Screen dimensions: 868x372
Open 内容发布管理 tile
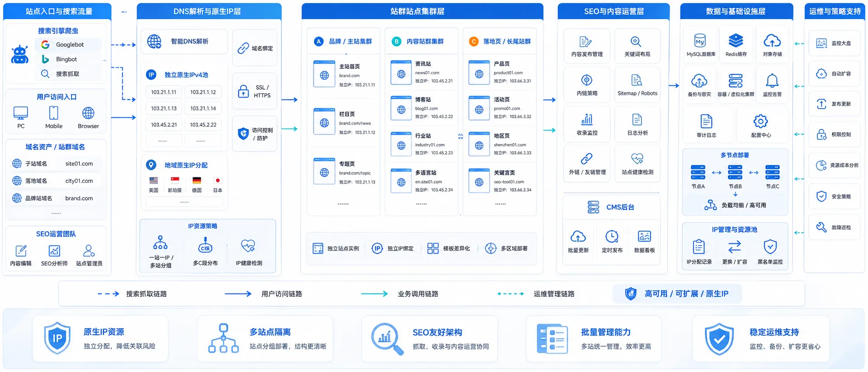[587, 46]
